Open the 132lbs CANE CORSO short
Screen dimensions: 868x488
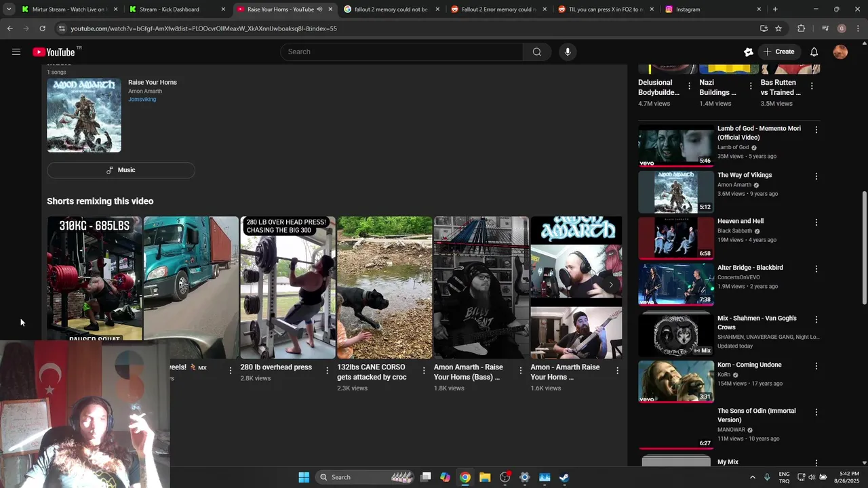pyautogui.click(x=384, y=287)
